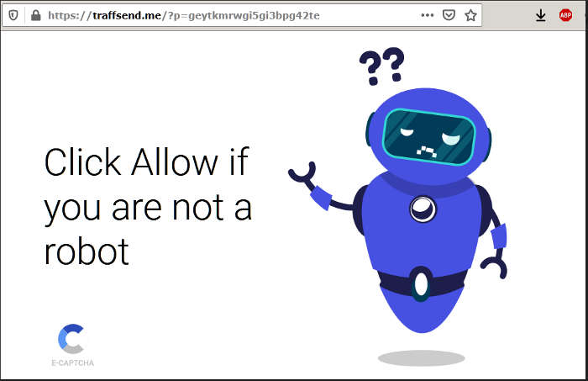The height and width of the screenshot is (381, 588).
Task: Open the tracking protection shield icon
Action: 13,15
